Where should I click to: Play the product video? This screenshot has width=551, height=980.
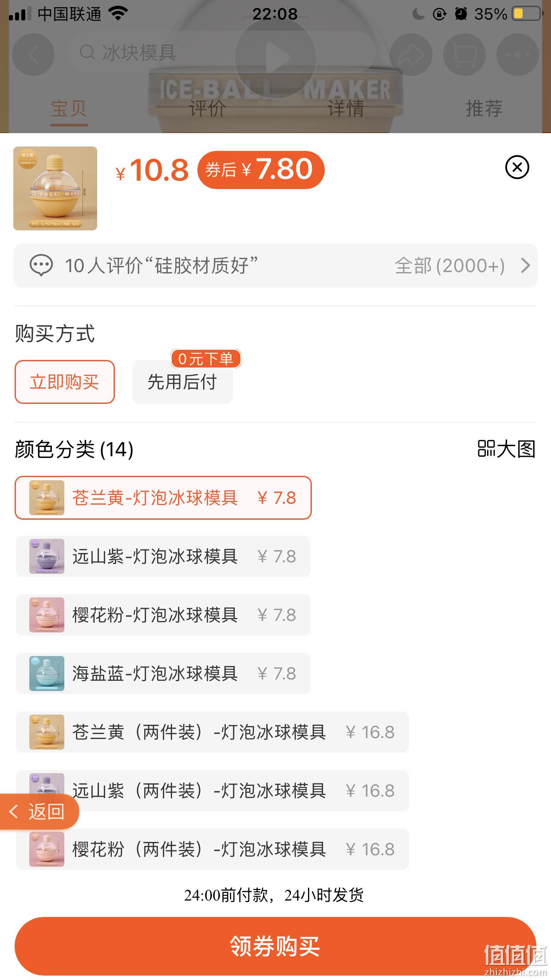tap(275, 57)
